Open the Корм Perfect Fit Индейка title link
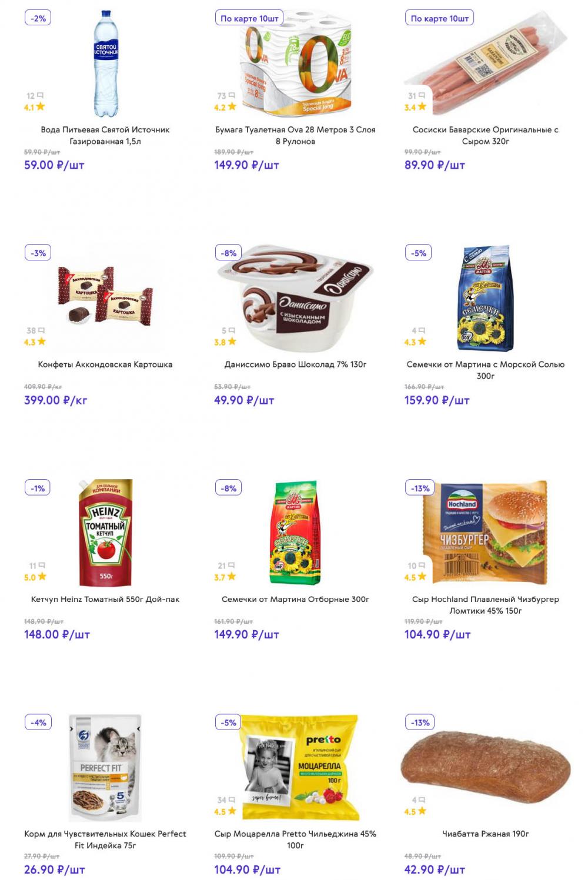This screenshot has height=880, width=588. (105, 839)
